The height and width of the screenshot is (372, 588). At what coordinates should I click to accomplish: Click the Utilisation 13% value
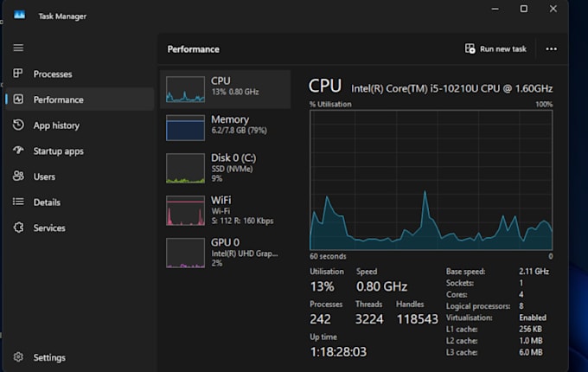pyautogui.click(x=322, y=287)
